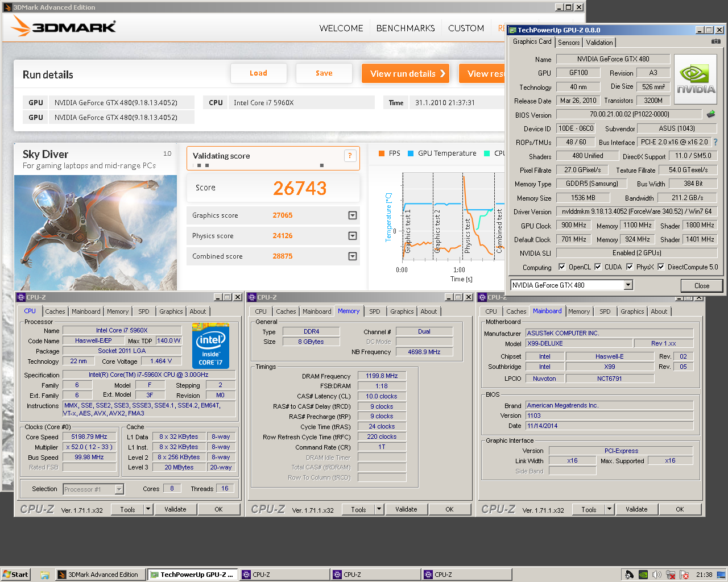Image resolution: width=728 pixels, height=582 pixels.
Task: Click the GPU-Z title bar application icon
Action: click(512, 30)
